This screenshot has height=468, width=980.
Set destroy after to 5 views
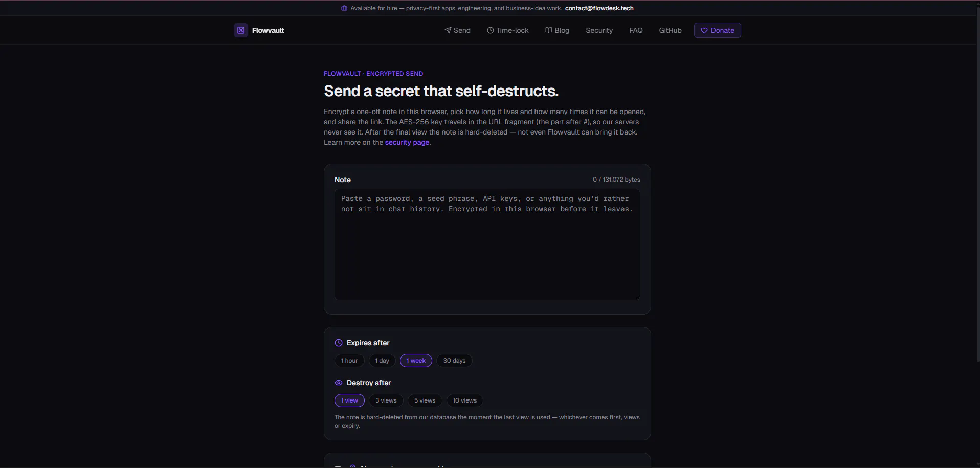click(x=425, y=400)
